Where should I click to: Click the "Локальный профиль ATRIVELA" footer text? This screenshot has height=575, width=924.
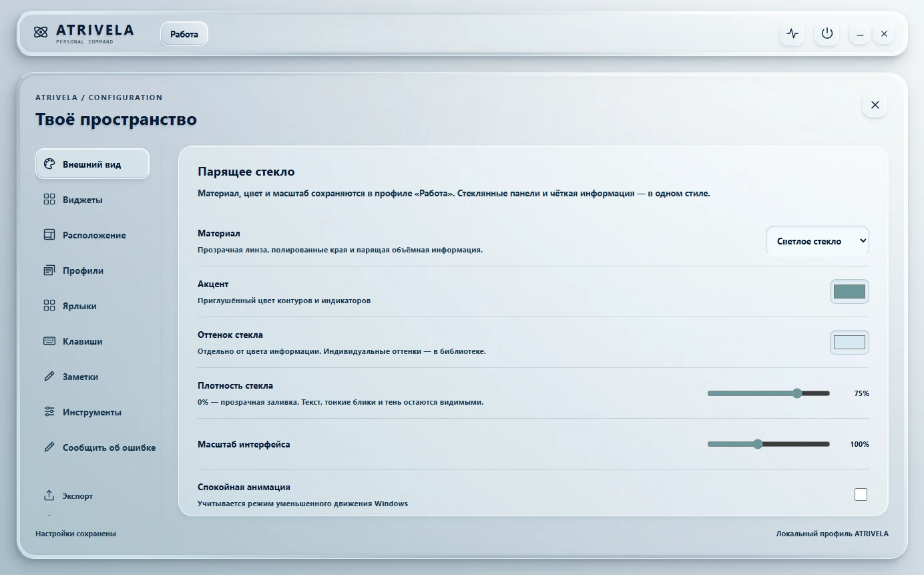[832, 534]
